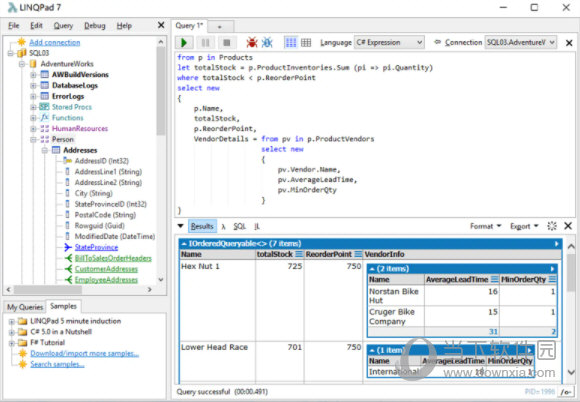Screen dimensions: 580x402
Task: Switch to the Samples tab
Action: point(63,306)
